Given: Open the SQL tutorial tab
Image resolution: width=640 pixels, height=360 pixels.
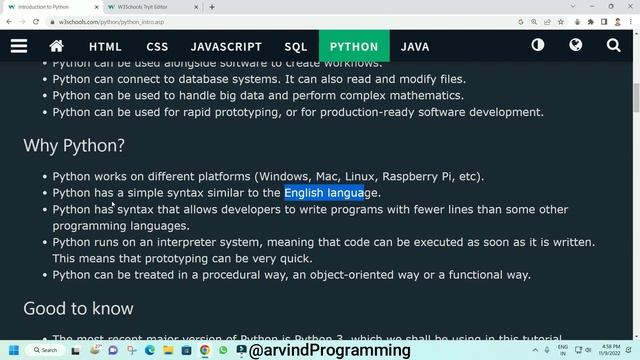Looking at the screenshot, I should point(296,47).
